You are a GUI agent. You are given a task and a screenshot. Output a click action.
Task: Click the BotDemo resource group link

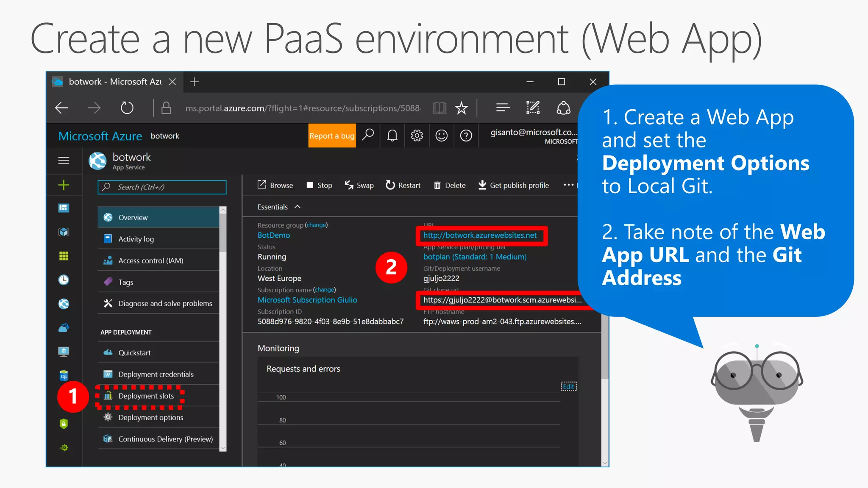tap(274, 235)
